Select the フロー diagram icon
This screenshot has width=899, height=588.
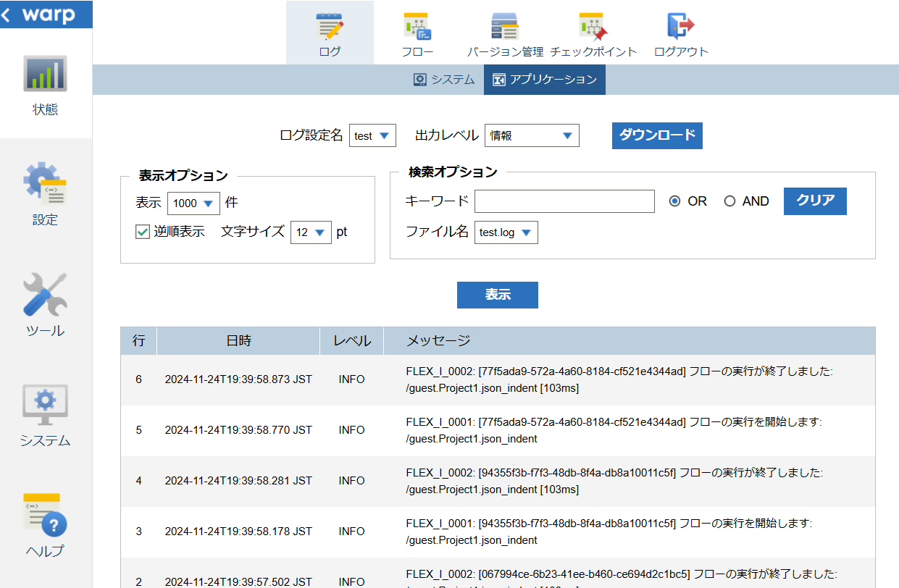coord(417,26)
